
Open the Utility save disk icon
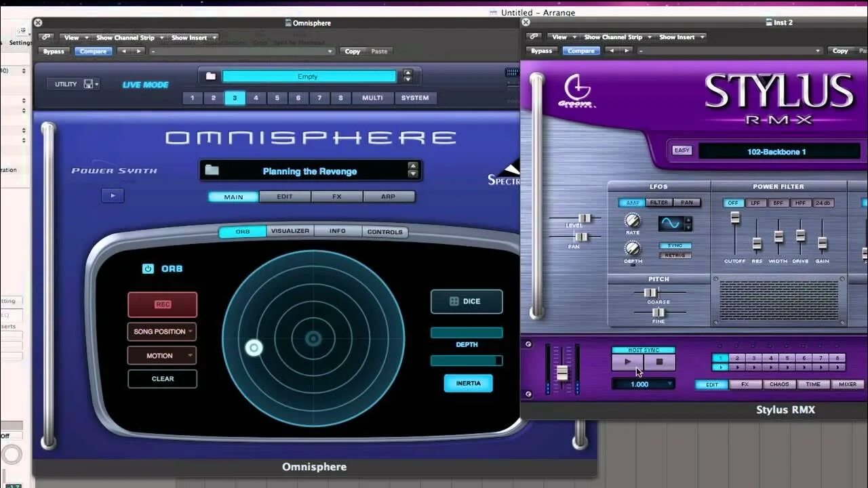(x=88, y=84)
